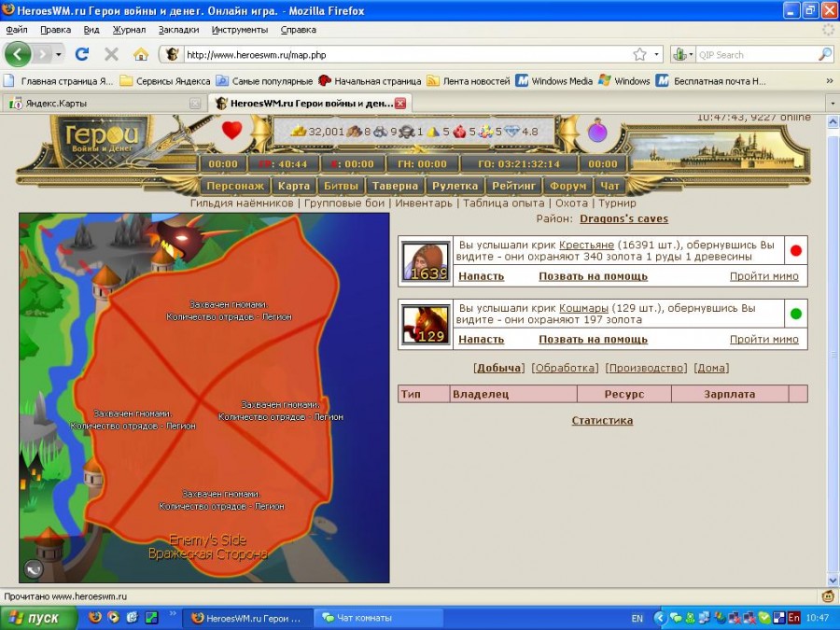The height and width of the screenshot is (630, 840).
Task: Click the purple mana potion icon
Action: [x=597, y=132]
